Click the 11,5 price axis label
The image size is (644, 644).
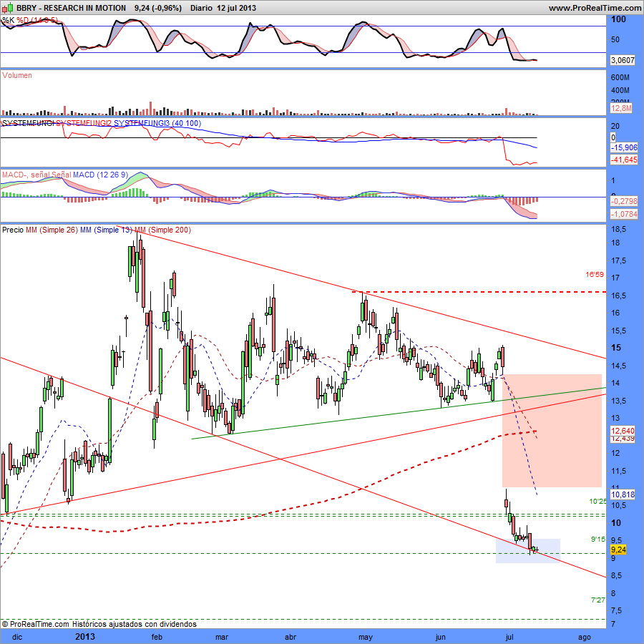click(x=618, y=471)
